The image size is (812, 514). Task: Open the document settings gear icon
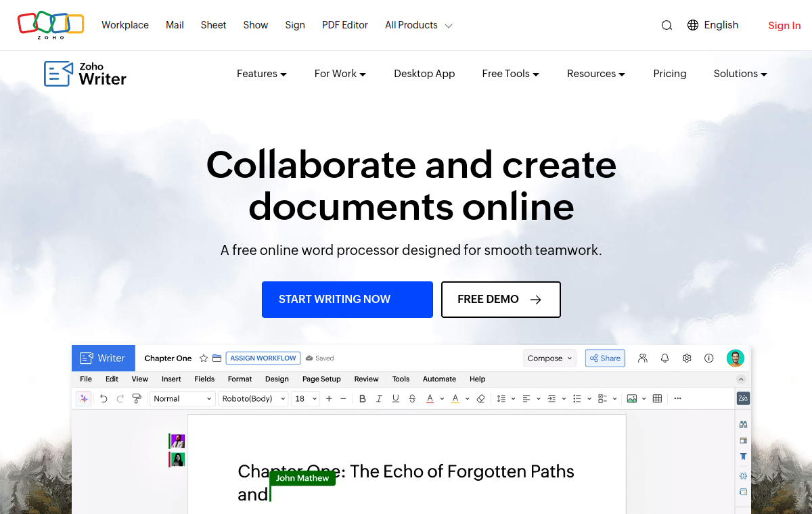pyautogui.click(x=687, y=358)
